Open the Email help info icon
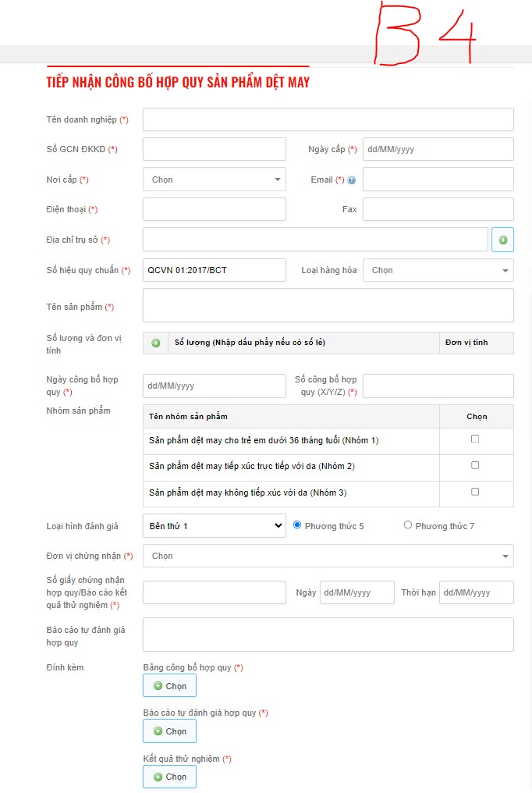The image size is (532, 793). [x=352, y=180]
